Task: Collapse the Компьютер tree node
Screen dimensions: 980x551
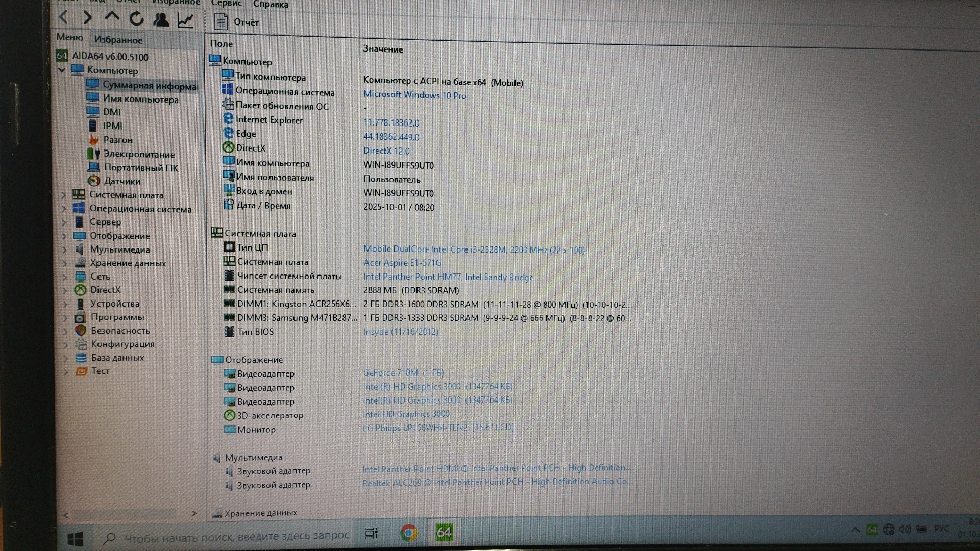Action: [62, 70]
